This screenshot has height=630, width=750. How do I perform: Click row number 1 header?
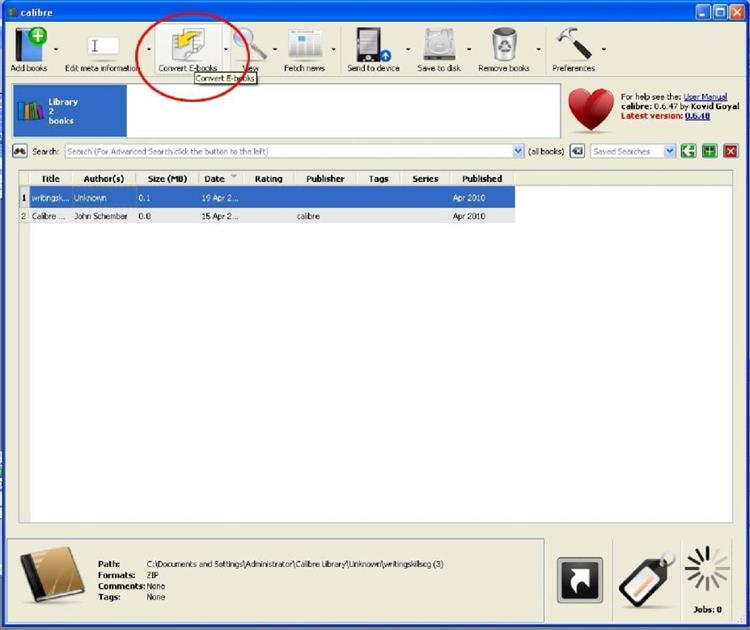24,198
